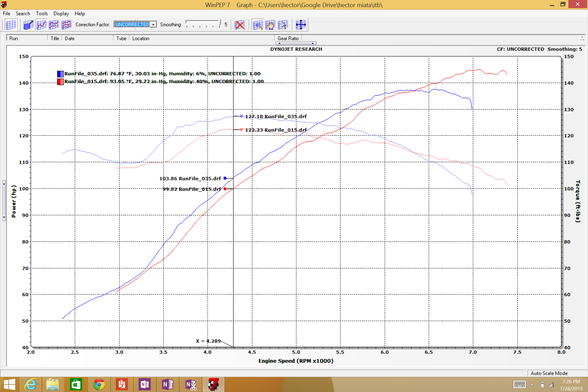Screen dimensions: 588x392
Task: Select the multi-curve graph mode icon
Action: tap(66, 25)
